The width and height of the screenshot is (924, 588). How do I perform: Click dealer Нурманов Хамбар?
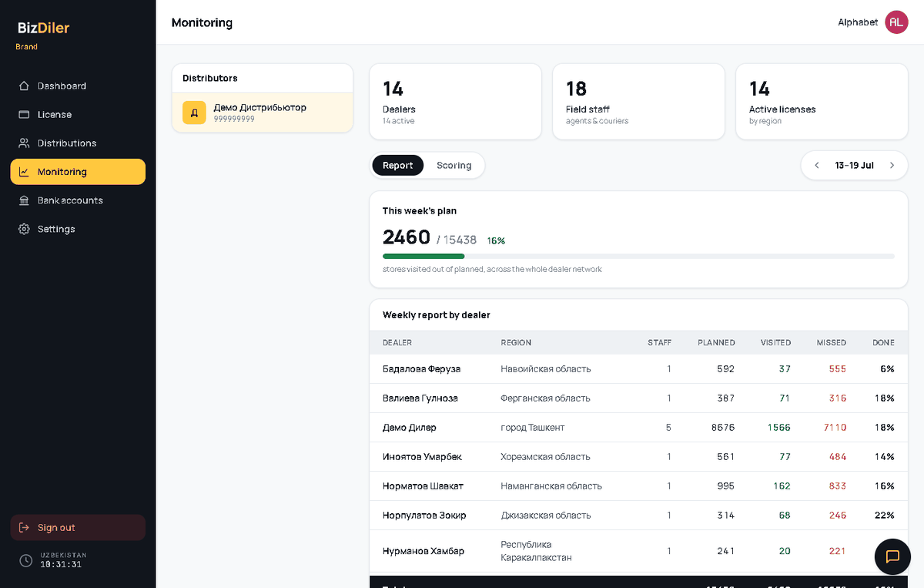[423, 551]
